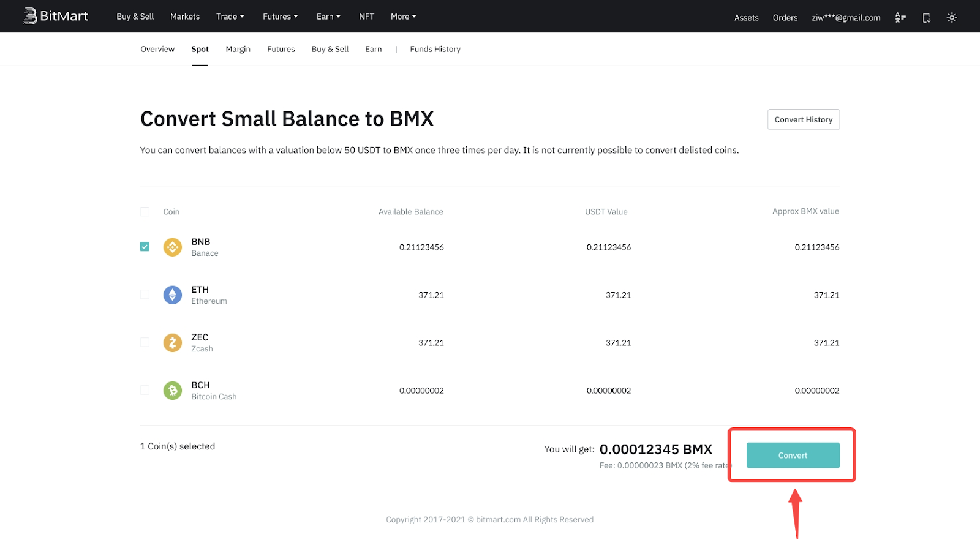This screenshot has width=980, height=548.
Task: Click the Approx BMX value header
Action: pyautogui.click(x=805, y=211)
